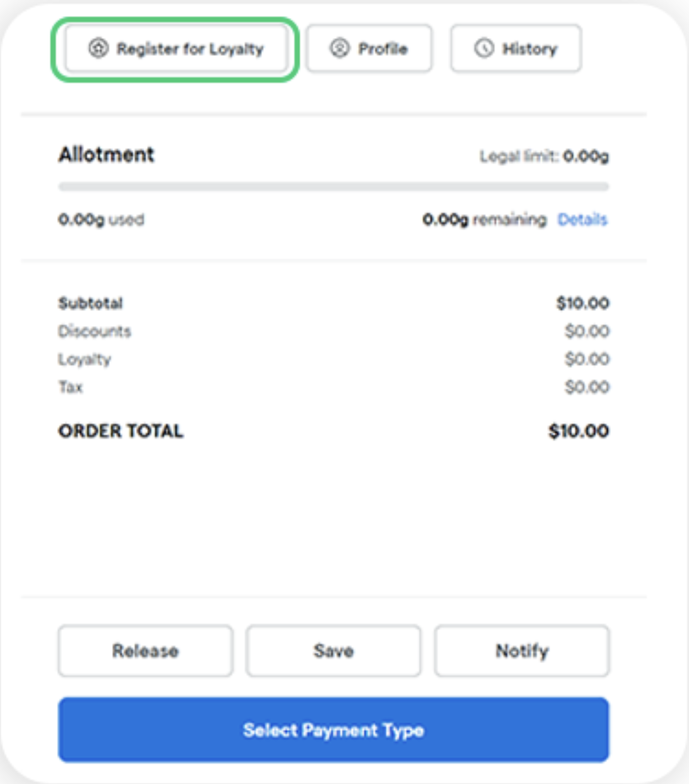The height and width of the screenshot is (784, 689).
Task: Click the allotment progress bar
Action: (x=333, y=187)
